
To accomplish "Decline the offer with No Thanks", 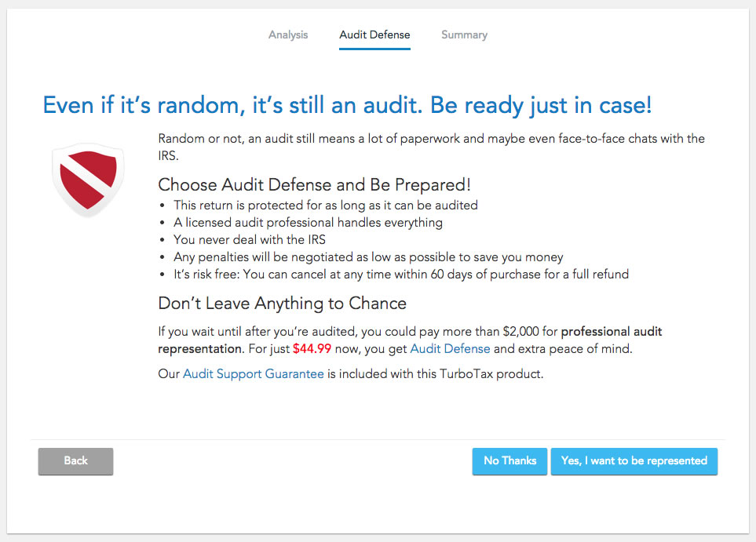I will click(x=509, y=461).
